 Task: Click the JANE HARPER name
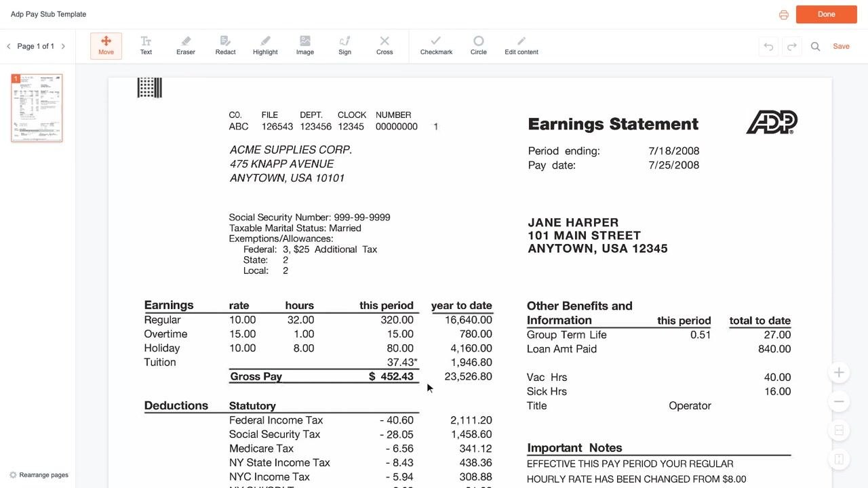pyautogui.click(x=573, y=222)
